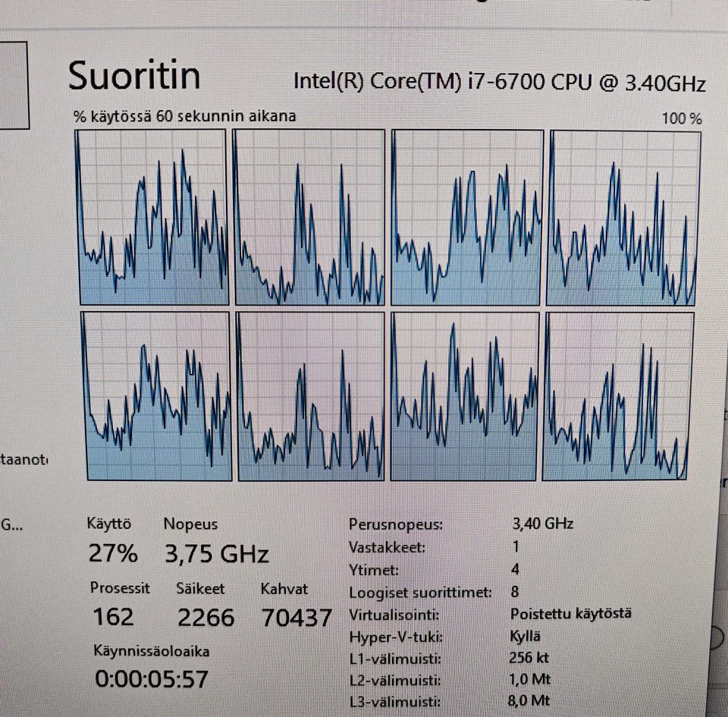Viewport: 728px width, 717px height.
Task: Click the Virtualisointi value Poistettu käytöstä
Action: (570, 614)
